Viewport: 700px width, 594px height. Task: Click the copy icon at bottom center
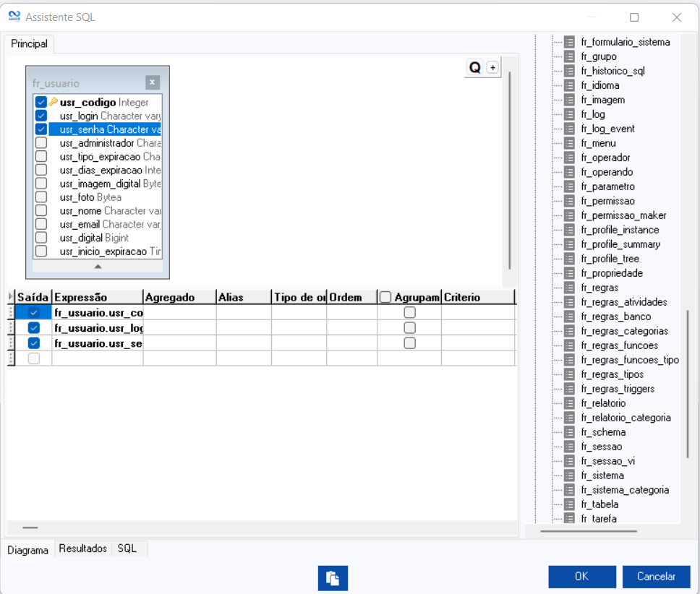333,577
